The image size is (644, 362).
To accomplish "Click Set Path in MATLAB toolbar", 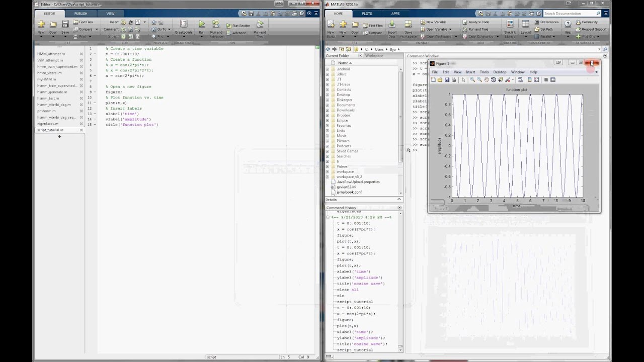I will pyautogui.click(x=544, y=29).
